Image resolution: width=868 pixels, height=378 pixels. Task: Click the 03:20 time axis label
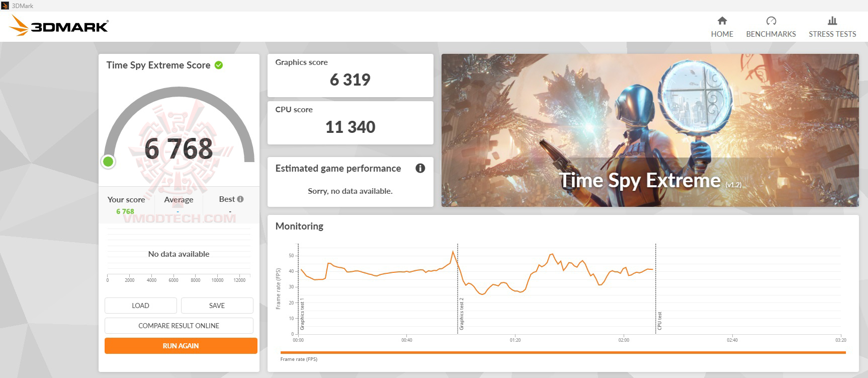(x=841, y=340)
